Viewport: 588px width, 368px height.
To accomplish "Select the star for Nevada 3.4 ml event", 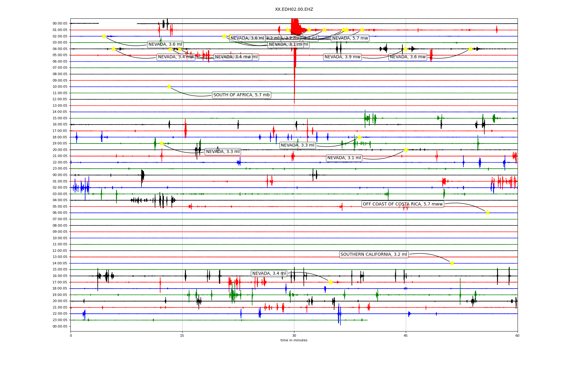I will click(330, 282).
